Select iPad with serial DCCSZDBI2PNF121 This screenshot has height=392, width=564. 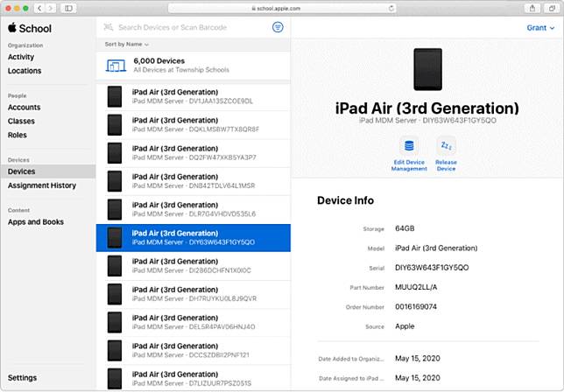pyautogui.click(x=194, y=351)
